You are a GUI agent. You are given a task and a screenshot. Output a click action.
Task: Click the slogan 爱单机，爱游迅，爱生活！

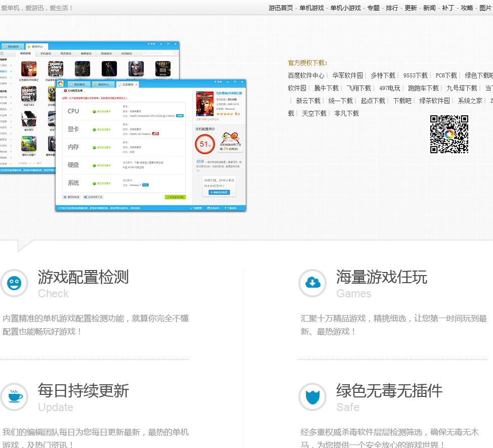(37, 8)
